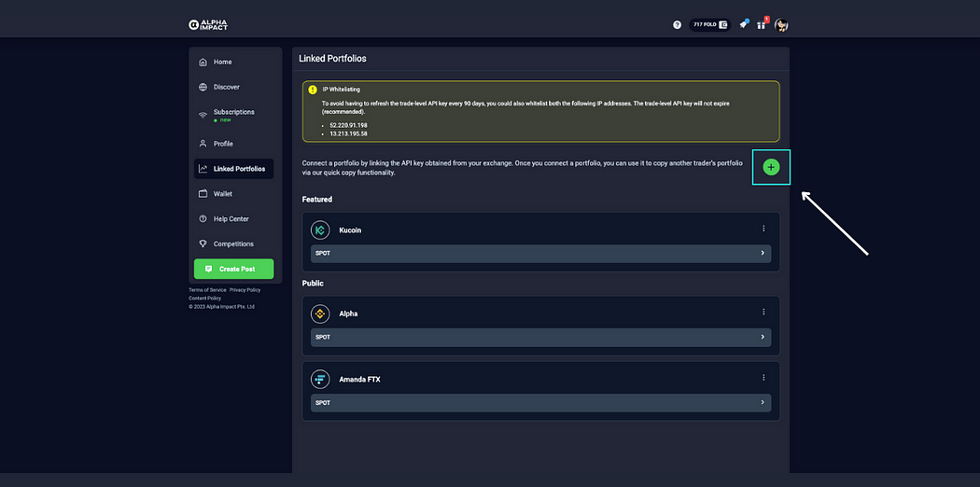Click the IP Whitelisting heading
The width and height of the screenshot is (980, 487).
click(x=342, y=90)
